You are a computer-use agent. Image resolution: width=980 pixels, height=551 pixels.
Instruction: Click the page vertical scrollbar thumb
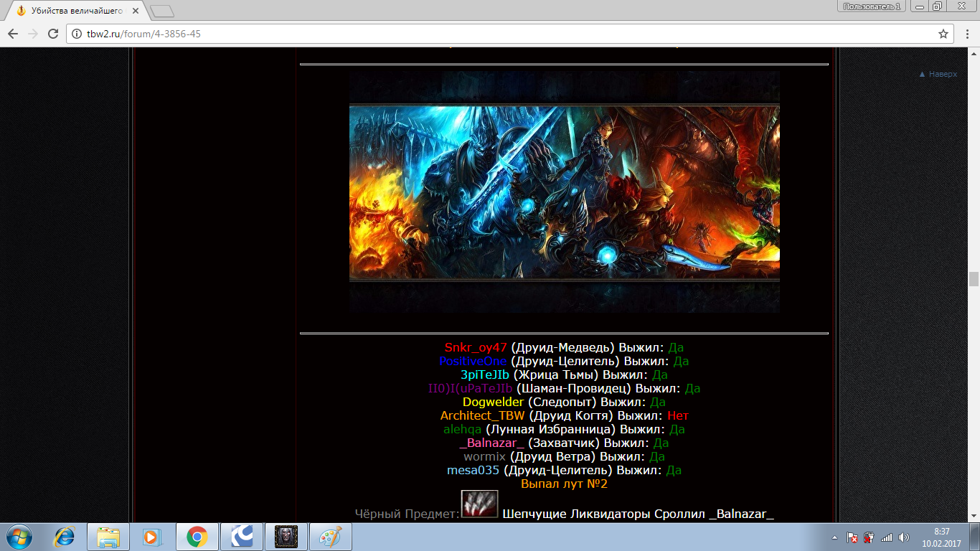[974, 280]
